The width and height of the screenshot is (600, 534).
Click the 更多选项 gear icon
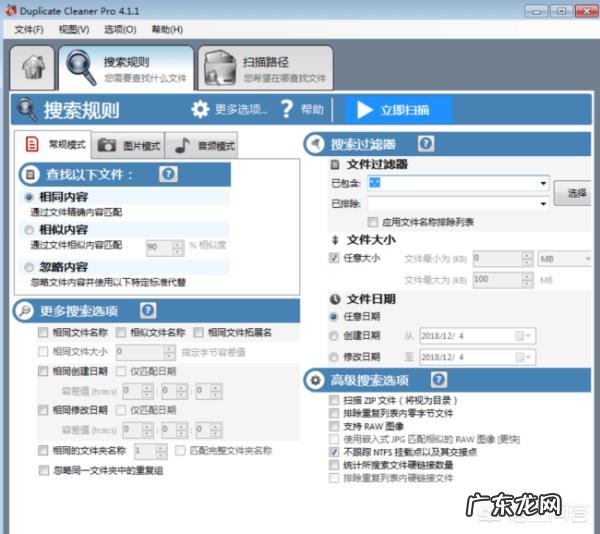(200, 110)
